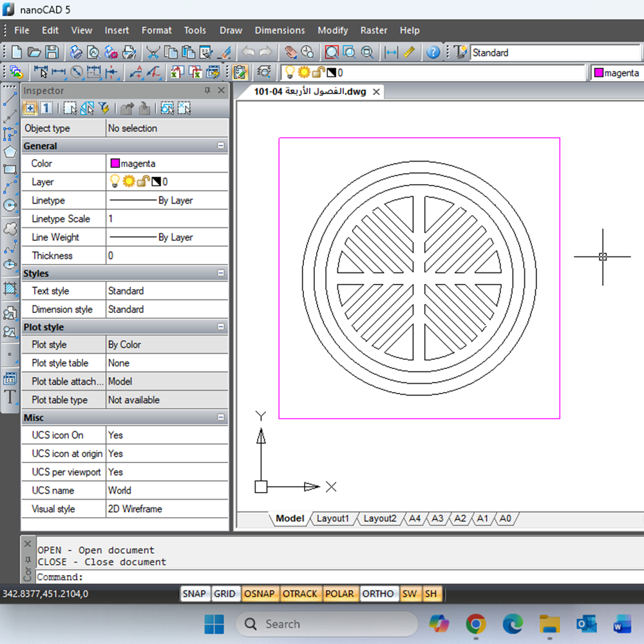Select the Polygon tool in left toolbar
The width and height of the screenshot is (644, 644).
pyautogui.click(x=10, y=152)
